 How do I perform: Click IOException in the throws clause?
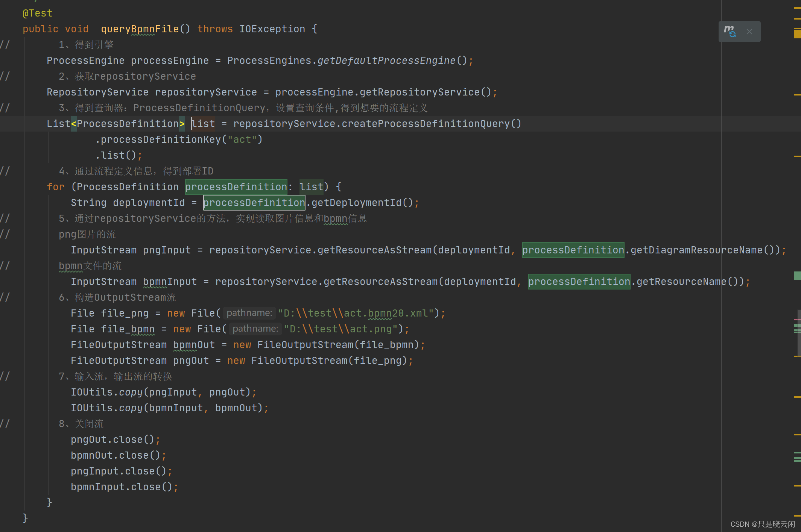click(272, 29)
